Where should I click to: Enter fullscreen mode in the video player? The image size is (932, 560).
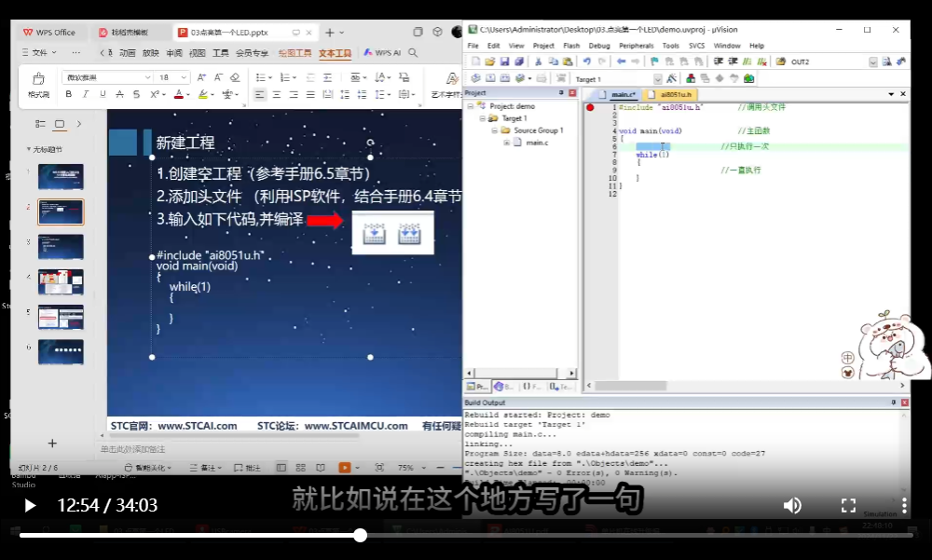coord(848,506)
